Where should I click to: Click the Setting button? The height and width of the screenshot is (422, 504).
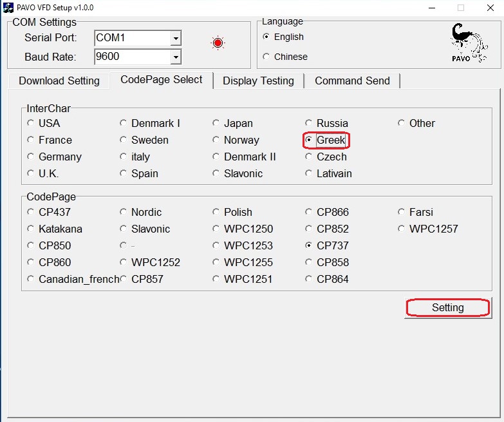click(448, 307)
